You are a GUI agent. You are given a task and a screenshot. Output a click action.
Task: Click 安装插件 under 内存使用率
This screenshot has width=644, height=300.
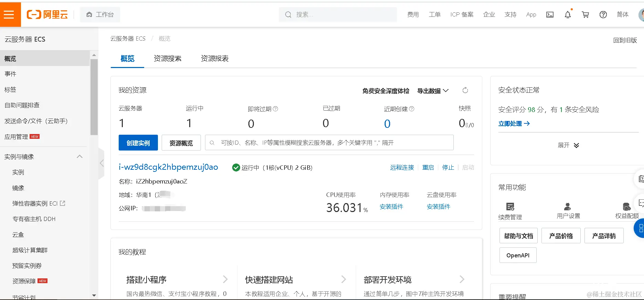click(x=391, y=207)
